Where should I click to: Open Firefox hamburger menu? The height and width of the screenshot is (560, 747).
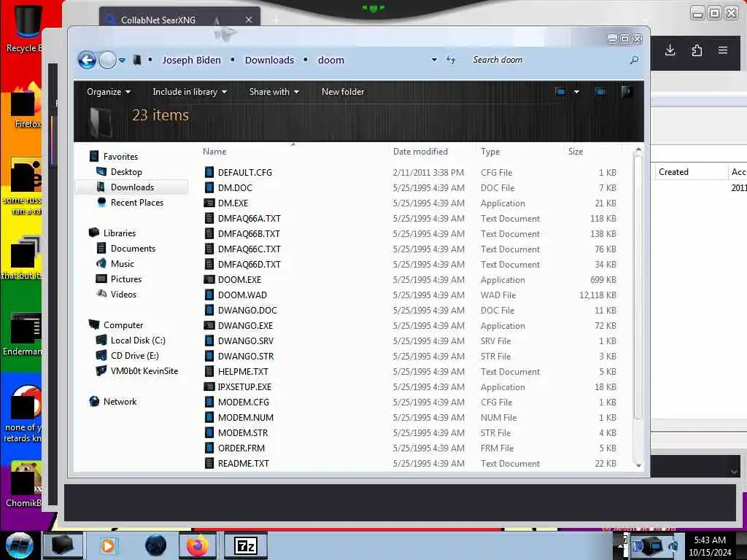coord(723,50)
